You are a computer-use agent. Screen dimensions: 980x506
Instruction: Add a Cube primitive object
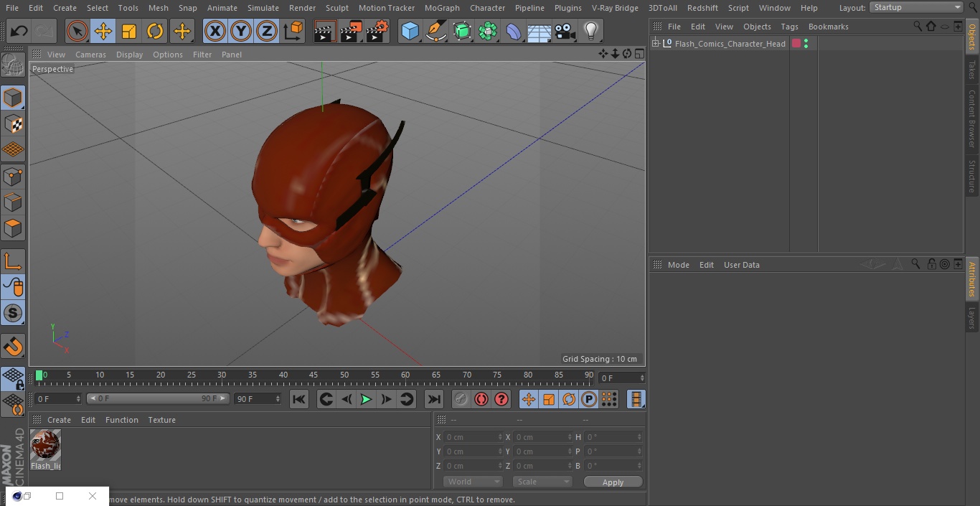(410, 31)
